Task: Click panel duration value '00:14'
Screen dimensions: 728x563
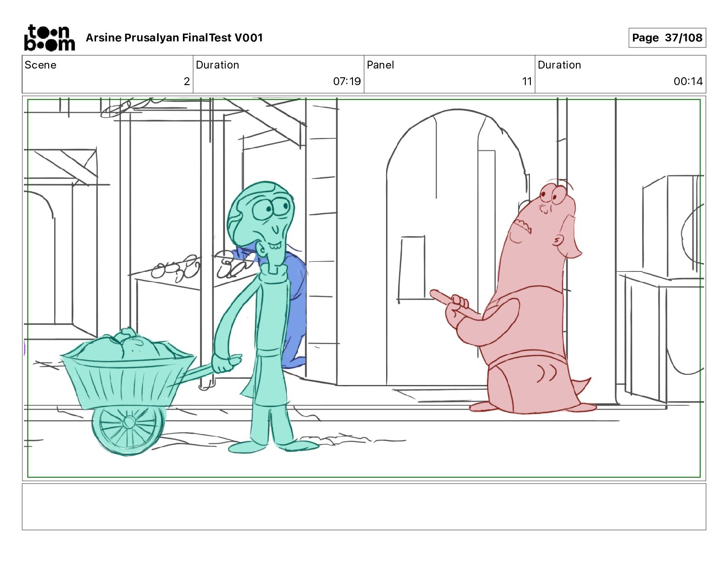Action: [688, 81]
